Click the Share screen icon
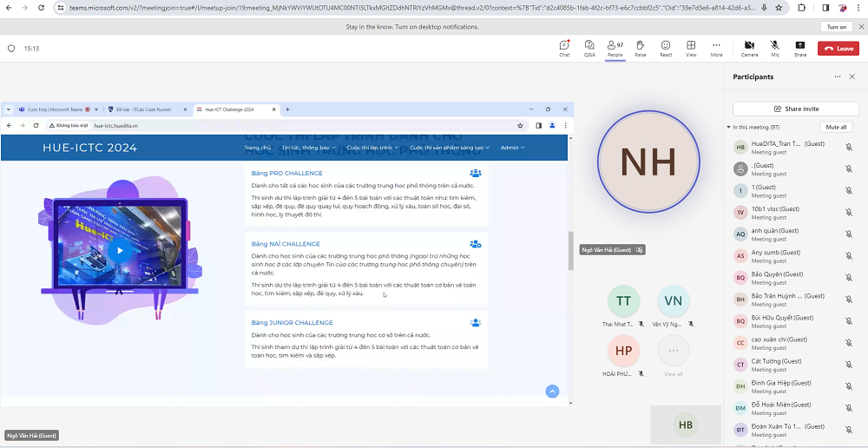868x448 pixels. (799, 48)
